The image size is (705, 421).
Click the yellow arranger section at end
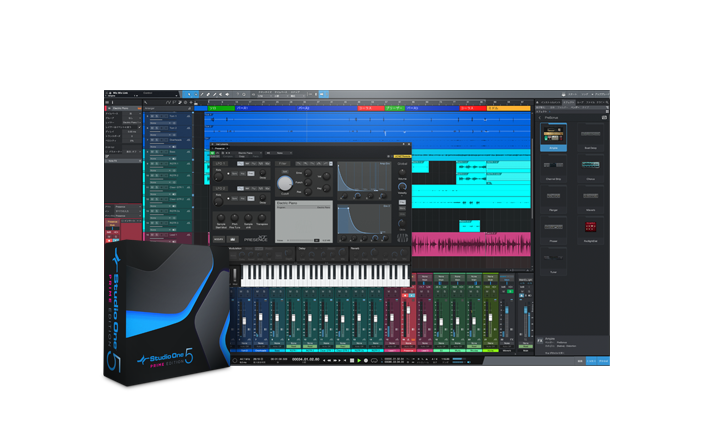pos(509,108)
